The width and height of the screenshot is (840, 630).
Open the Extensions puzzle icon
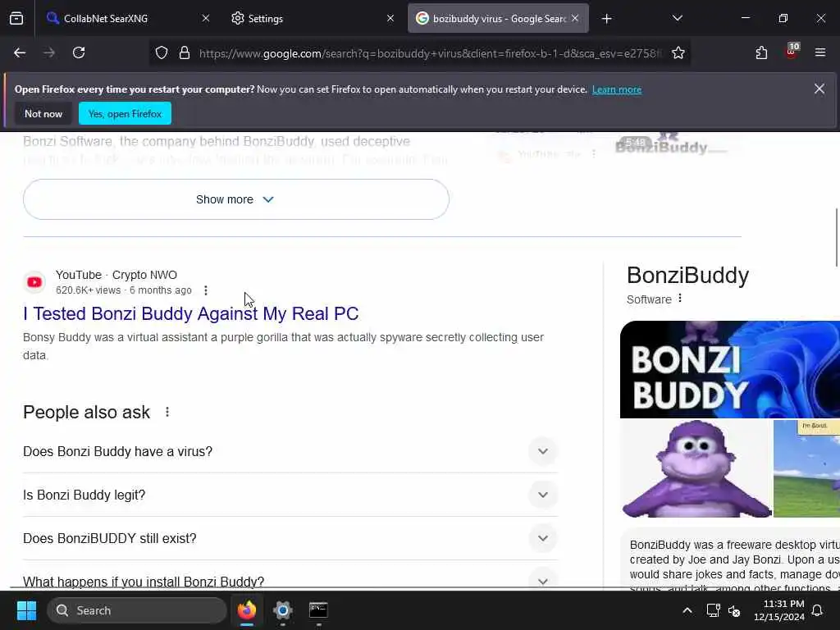pos(761,52)
